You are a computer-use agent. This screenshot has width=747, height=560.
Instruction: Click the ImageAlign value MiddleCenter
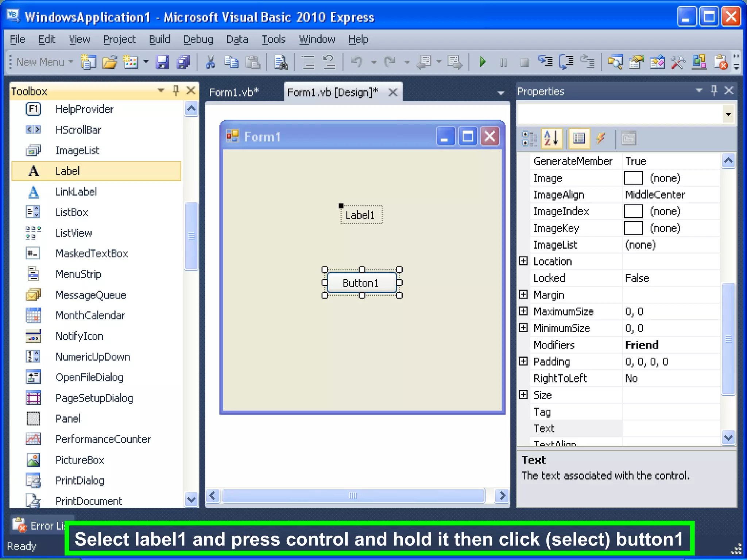coord(655,195)
